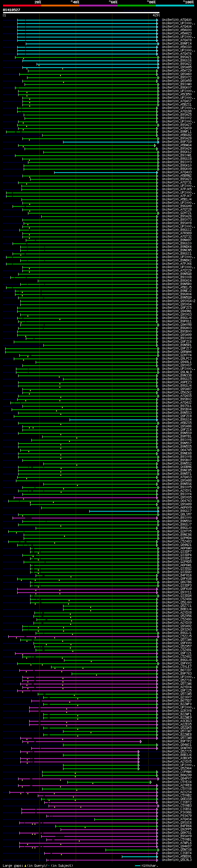This screenshot has height=868, width=197.
Task: Open hit UniRef100_A5AU00
Action: coord(177,30)
